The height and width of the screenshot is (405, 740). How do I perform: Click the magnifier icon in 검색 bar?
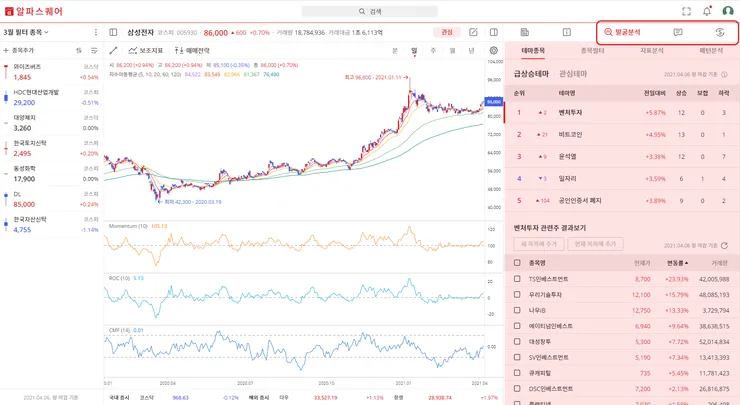click(362, 11)
